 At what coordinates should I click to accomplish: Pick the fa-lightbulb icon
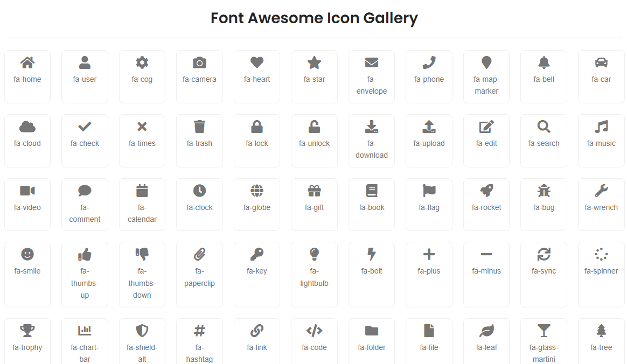click(x=314, y=254)
